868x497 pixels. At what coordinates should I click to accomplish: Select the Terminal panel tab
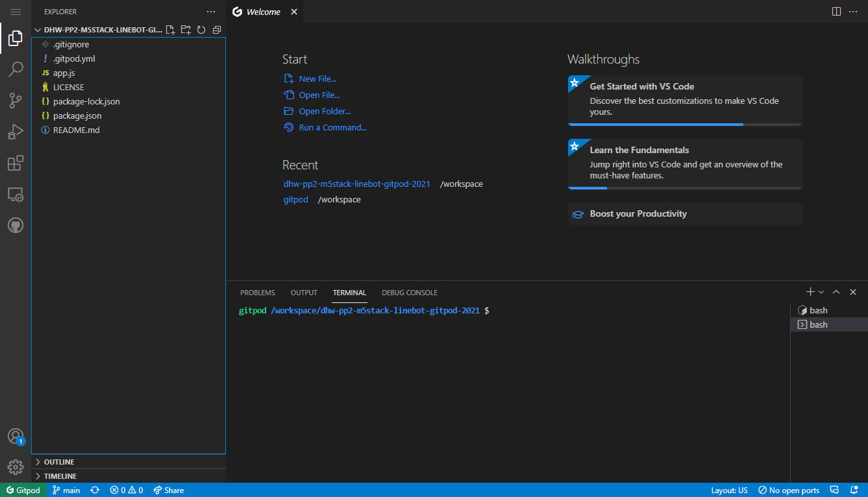click(349, 293)
